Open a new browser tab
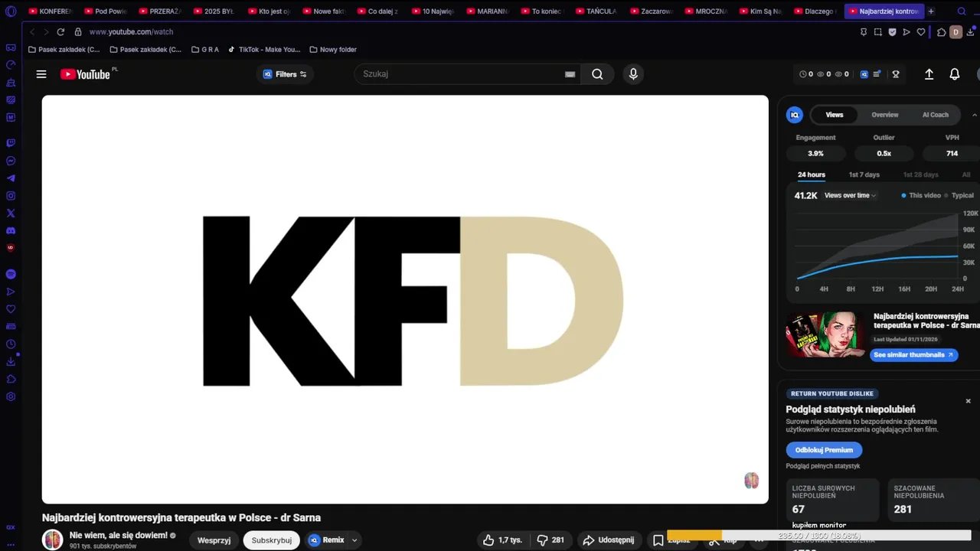The height and width of the screenshot is (551, 980). click(931, 11)
